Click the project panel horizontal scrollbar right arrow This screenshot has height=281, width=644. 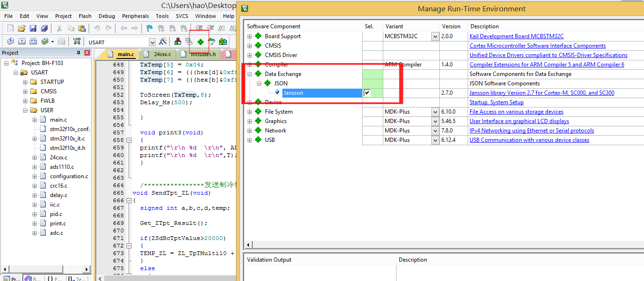87,269
